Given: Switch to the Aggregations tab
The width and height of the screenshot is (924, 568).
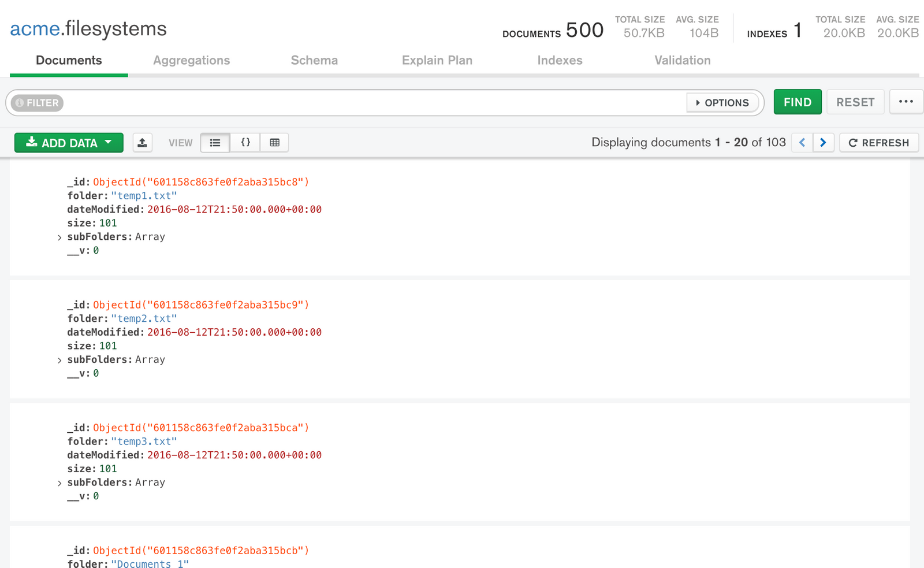Looking at the screenshot, I should [x=191, y=60].
